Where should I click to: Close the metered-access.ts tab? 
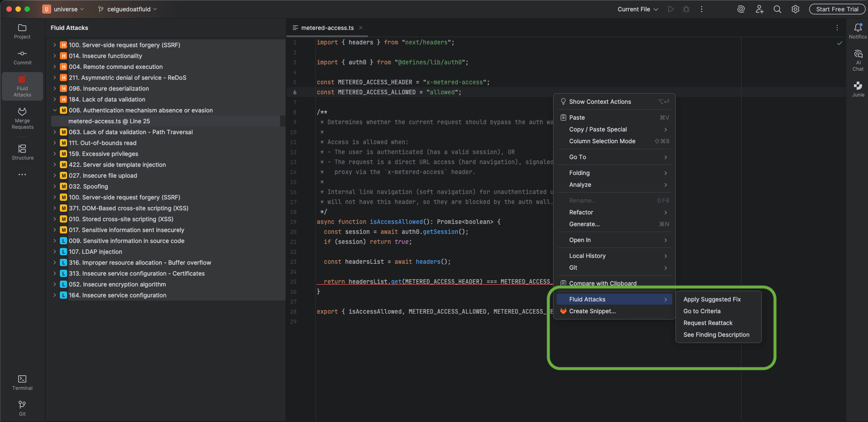(x=361, y=28)
